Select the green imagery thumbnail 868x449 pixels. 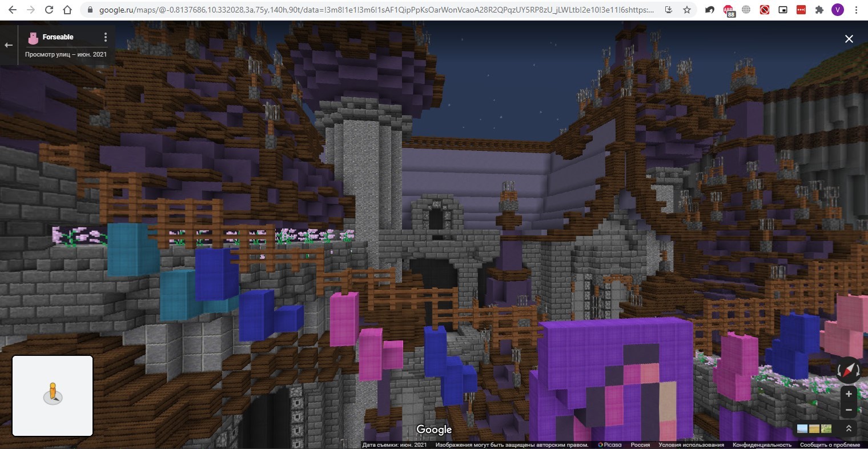point(826,428)
